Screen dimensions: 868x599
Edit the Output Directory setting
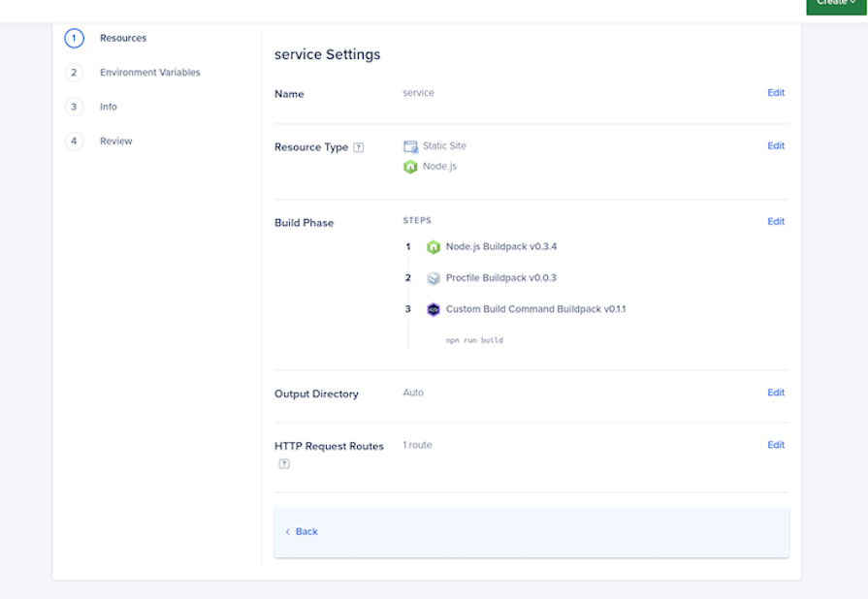(x=776, y=393)
